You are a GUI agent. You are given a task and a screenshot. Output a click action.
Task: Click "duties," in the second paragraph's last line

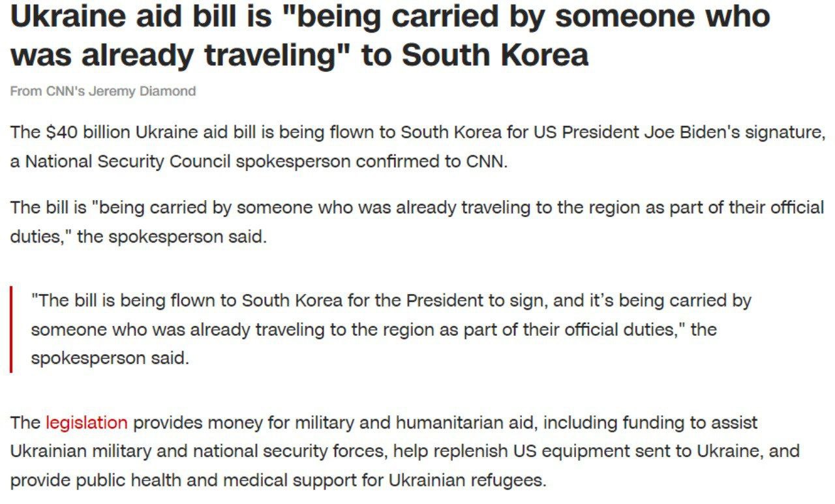[x=40, y=236]
